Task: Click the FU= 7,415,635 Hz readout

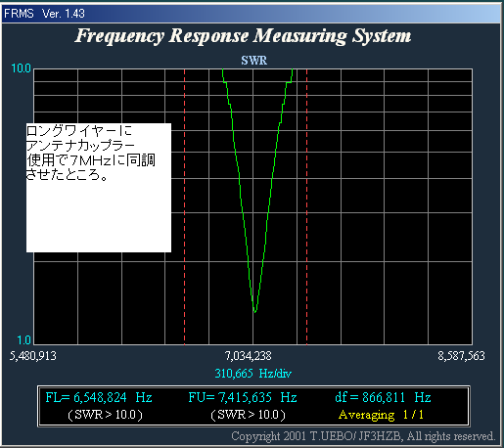Action: coord(243,397)
